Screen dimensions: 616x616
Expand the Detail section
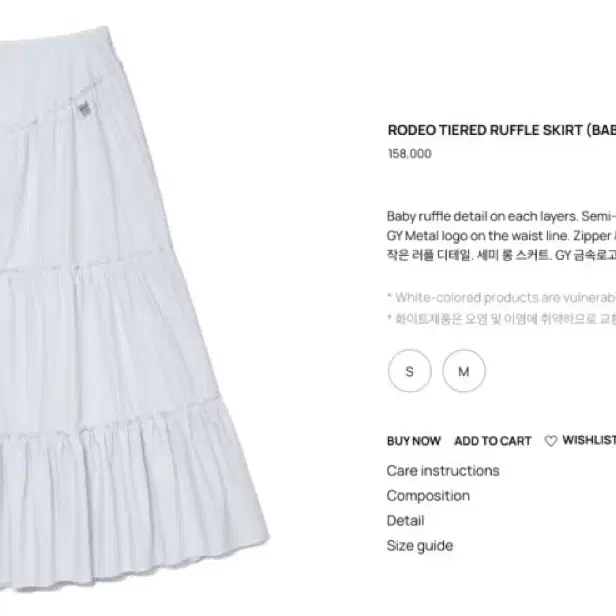point(405,521)
